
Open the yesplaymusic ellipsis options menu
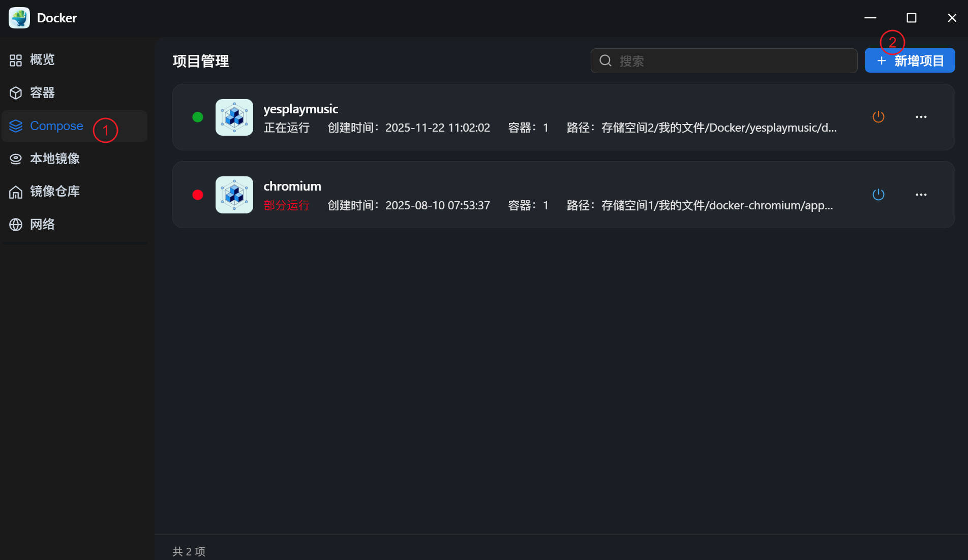coord(921,117)
